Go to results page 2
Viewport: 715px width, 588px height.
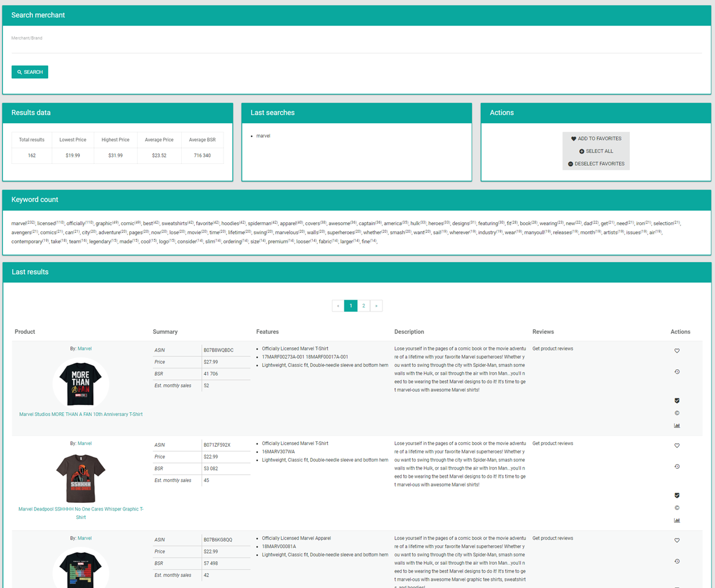click(x=363, y=306)
